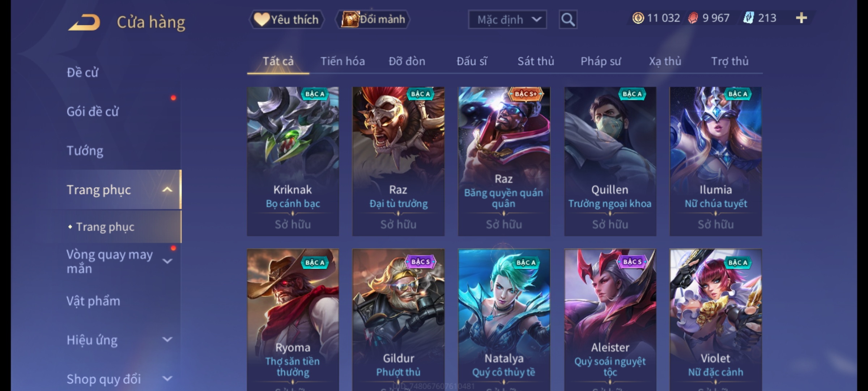The height and width of the screenshot is (391, 868).
Task: Open Gói đề cử in sidebar
Action: click(x=93, y=112)
